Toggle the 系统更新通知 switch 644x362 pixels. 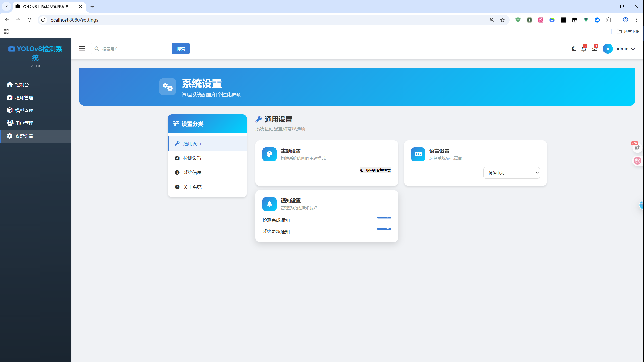(384, 229)
